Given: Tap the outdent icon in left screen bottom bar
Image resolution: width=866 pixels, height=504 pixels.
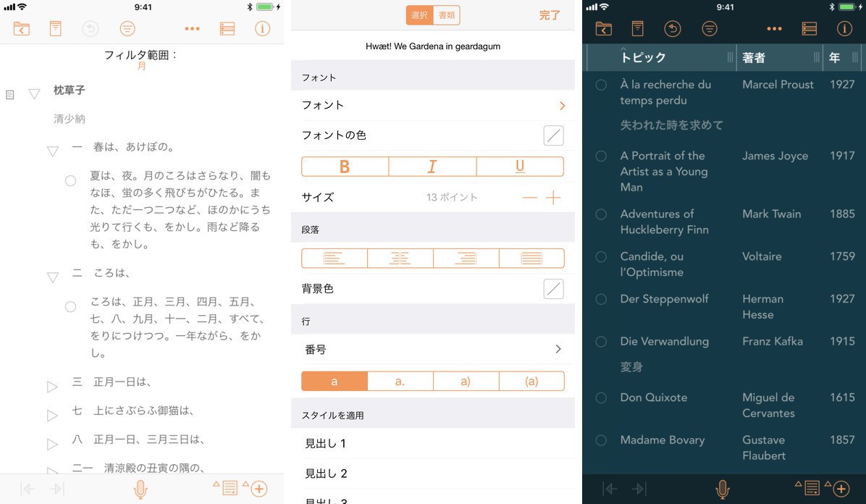Looking at the screenshot, I should click(28, 489).
